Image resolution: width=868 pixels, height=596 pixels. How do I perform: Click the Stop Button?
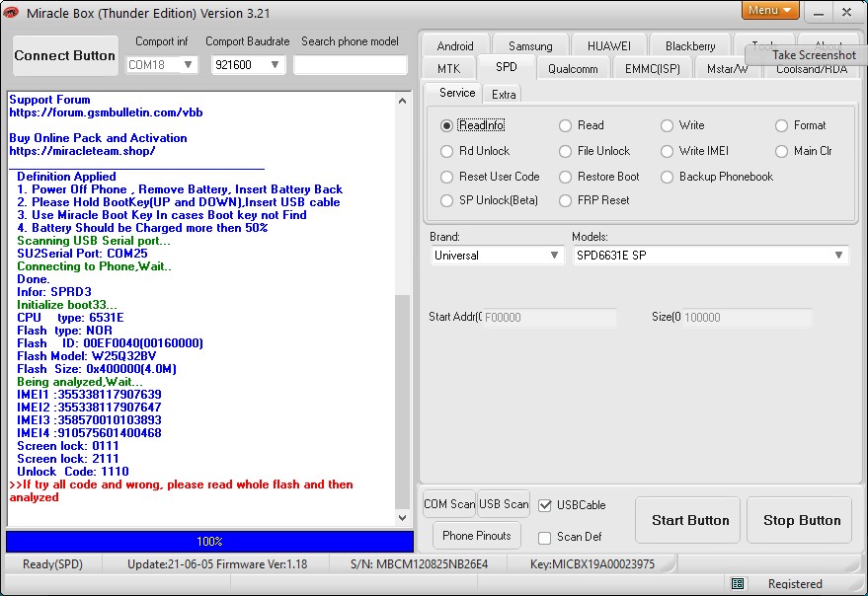tap(801, 520)
